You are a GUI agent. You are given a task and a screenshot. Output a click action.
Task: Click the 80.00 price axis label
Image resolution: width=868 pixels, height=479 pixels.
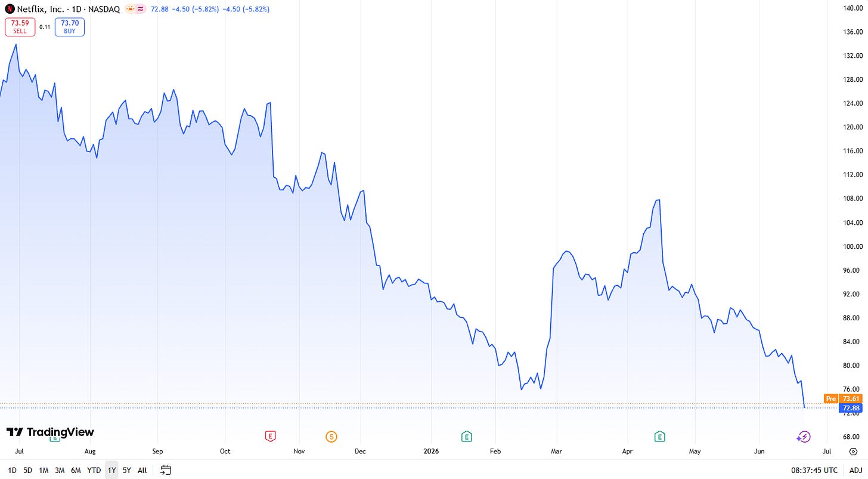pos(853,366)
